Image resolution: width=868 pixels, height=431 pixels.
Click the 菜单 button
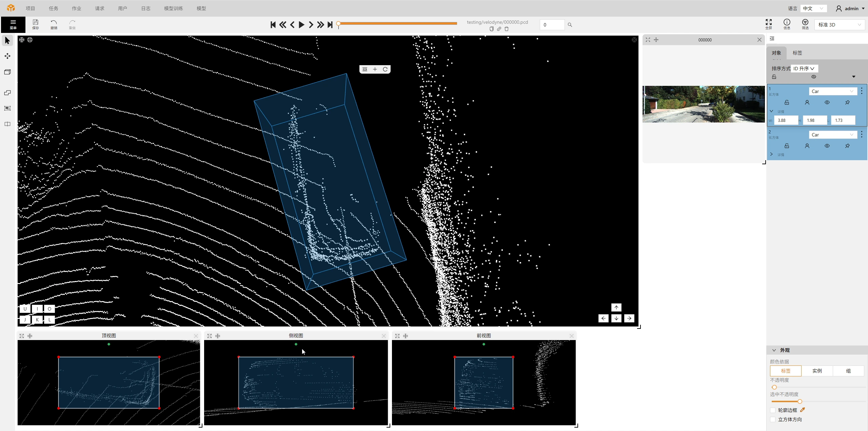[x=13, y=24]
